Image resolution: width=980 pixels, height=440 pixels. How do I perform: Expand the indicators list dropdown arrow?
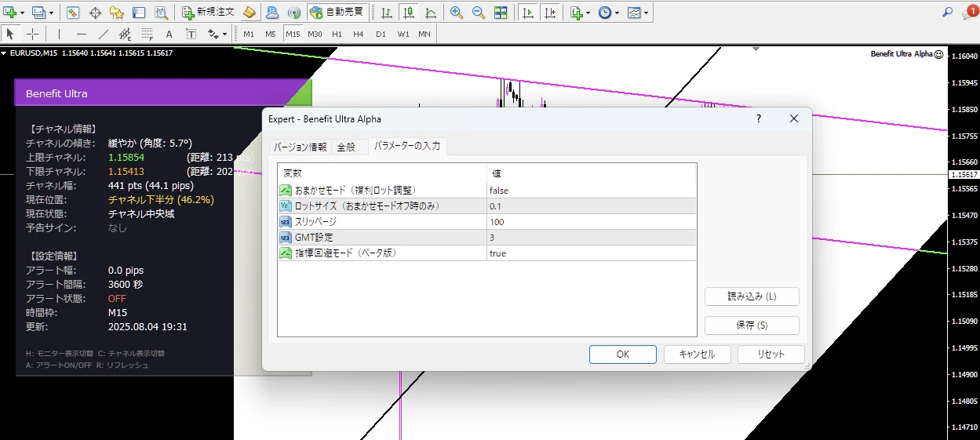click(588, 13)
